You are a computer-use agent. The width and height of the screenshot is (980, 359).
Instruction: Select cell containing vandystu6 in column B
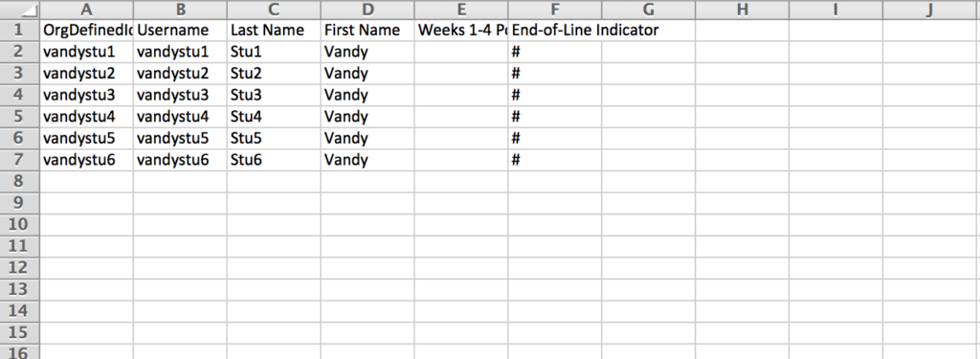click(180, 160)
